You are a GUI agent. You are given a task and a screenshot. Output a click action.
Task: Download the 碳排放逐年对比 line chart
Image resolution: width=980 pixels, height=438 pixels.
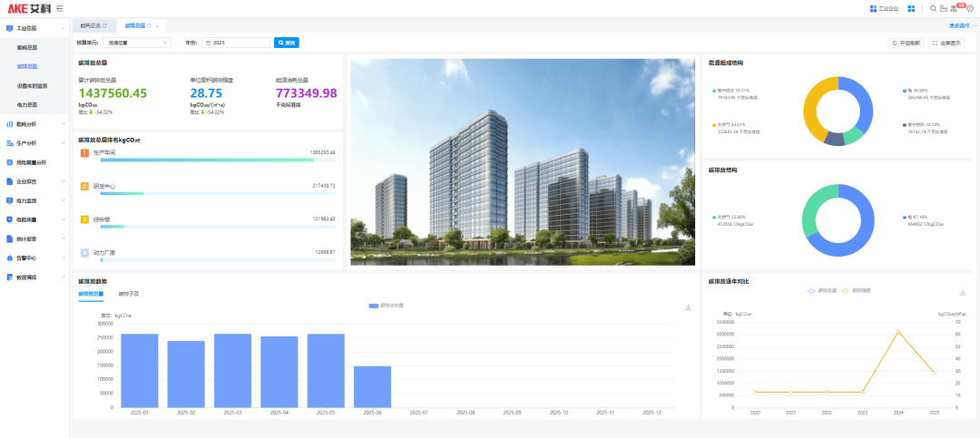(962, 293)
